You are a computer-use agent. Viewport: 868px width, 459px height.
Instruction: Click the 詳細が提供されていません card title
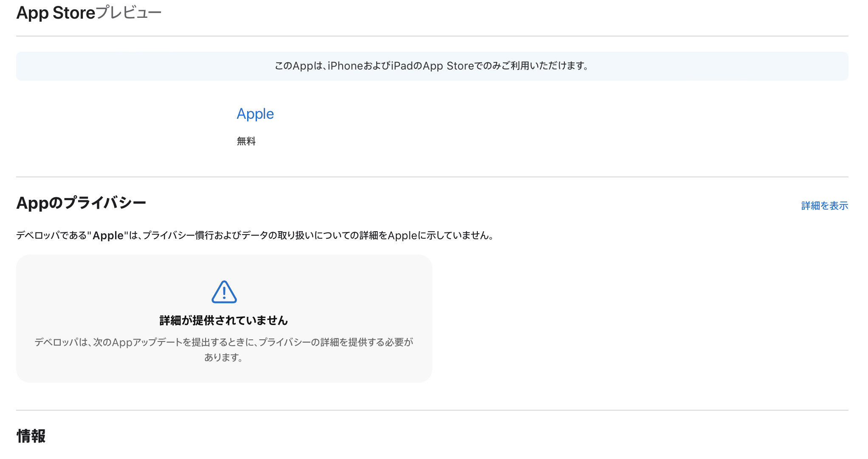[224, 320]
